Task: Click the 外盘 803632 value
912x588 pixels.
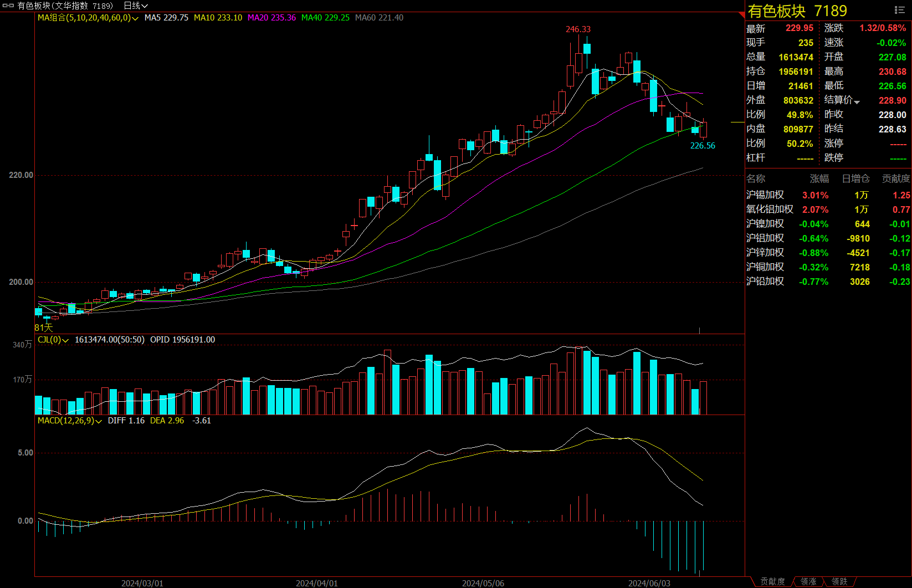Action: [798, 100]
